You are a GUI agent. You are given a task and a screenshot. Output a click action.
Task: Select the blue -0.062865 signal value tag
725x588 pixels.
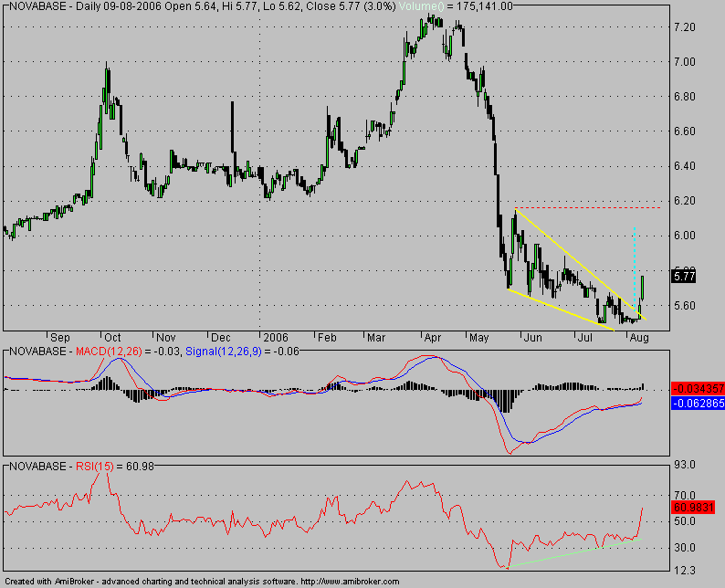[698, 404]
